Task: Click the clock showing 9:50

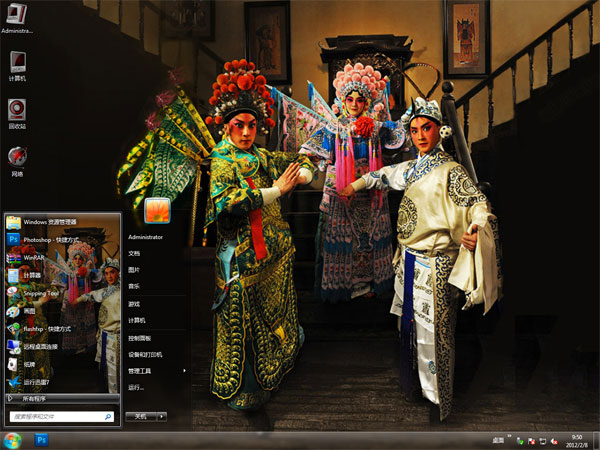Action: 576,441
